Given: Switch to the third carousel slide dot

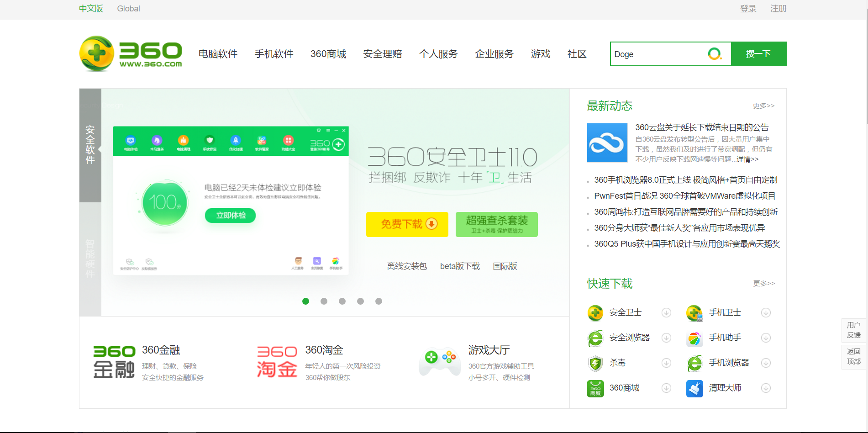Looking at the screenshot, I should [x=342, y=301].
